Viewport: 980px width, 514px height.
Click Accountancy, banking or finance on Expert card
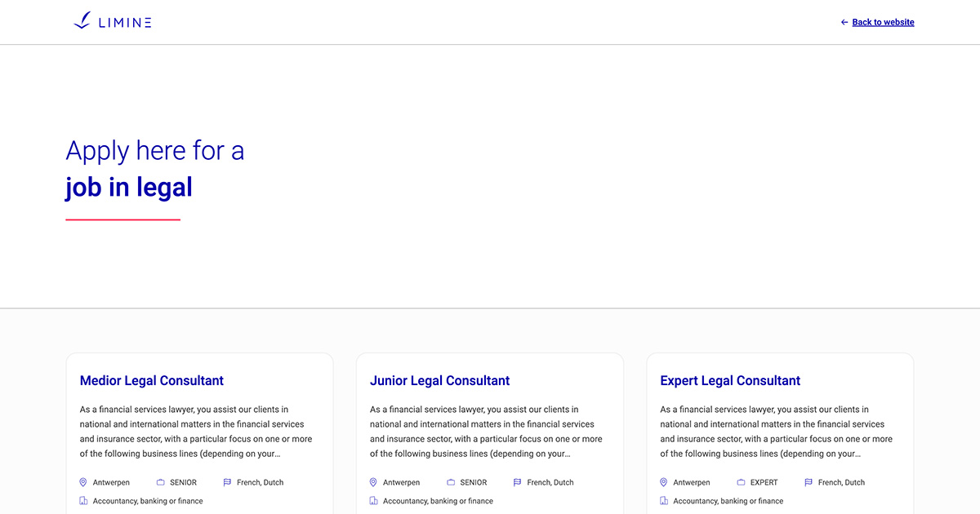click(728, 501)
